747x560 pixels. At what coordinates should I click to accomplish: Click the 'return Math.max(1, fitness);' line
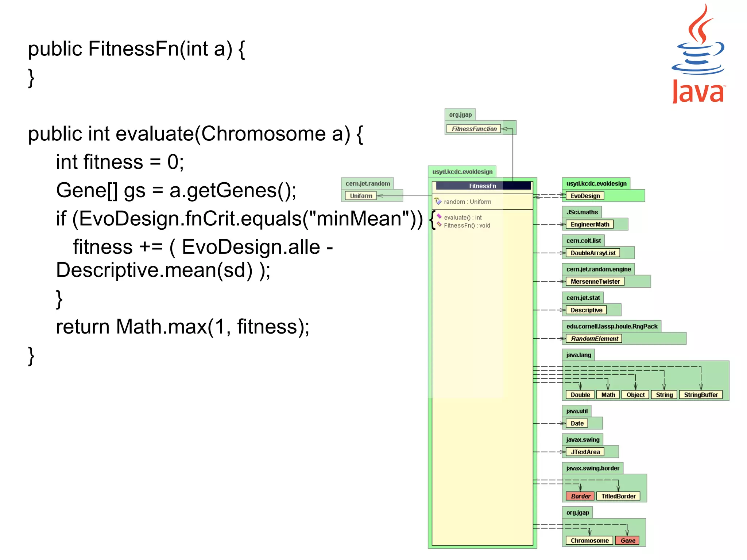(183, 327)
